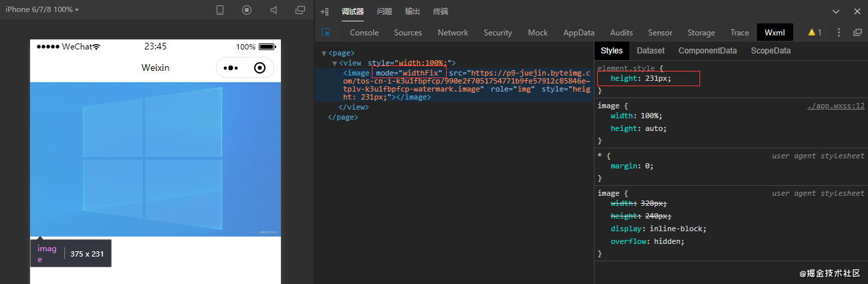The height and width of the screenshot is (284, 868).
Task: Click the display inline-block declaration
Action: pos(659,229)
